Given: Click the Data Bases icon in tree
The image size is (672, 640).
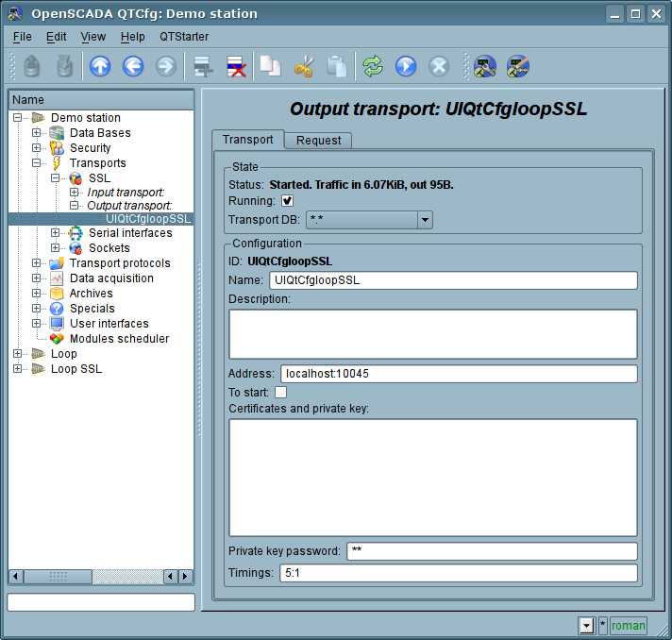Looking at the screenshot, I should pos(57,133).
